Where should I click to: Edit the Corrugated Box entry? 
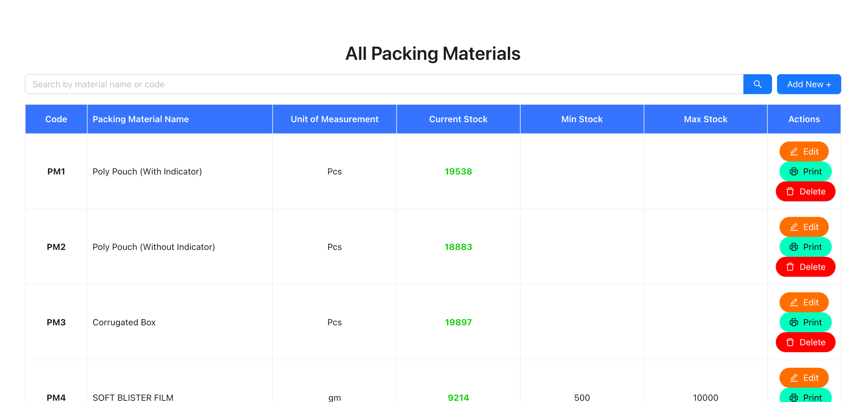[x=804, y=302]
